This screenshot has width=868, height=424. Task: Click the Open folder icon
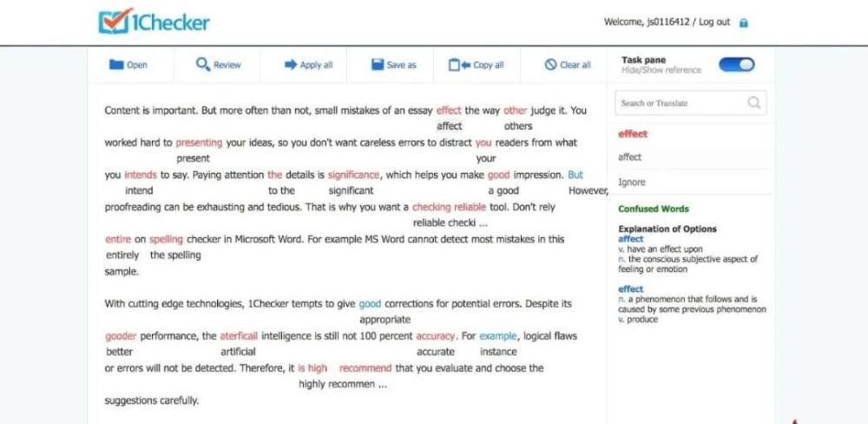(116, 65)
